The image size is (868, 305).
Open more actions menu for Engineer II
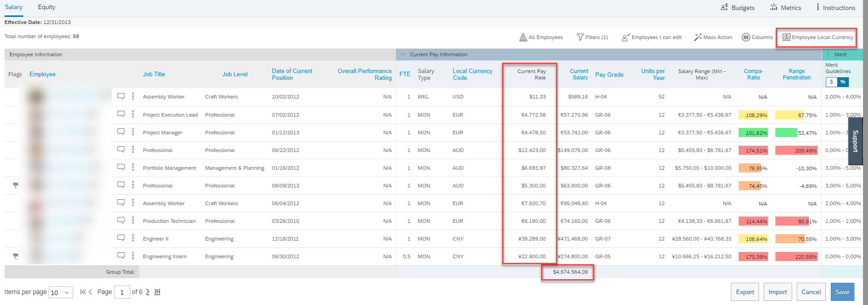tap(133, 238)
